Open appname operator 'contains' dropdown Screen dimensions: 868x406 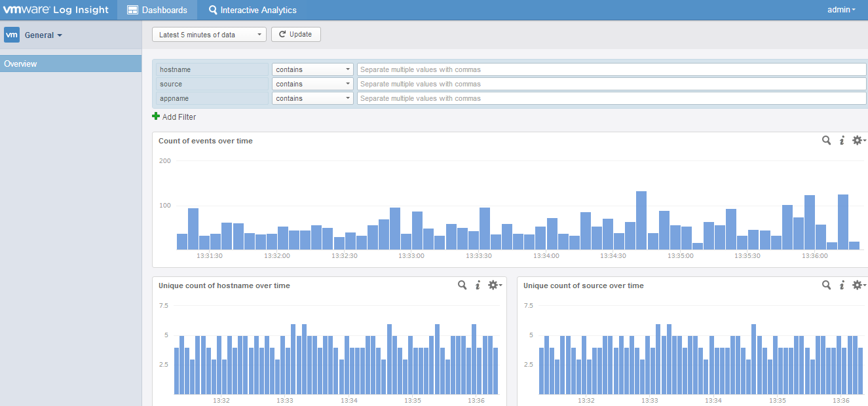[x=312, y=98]
